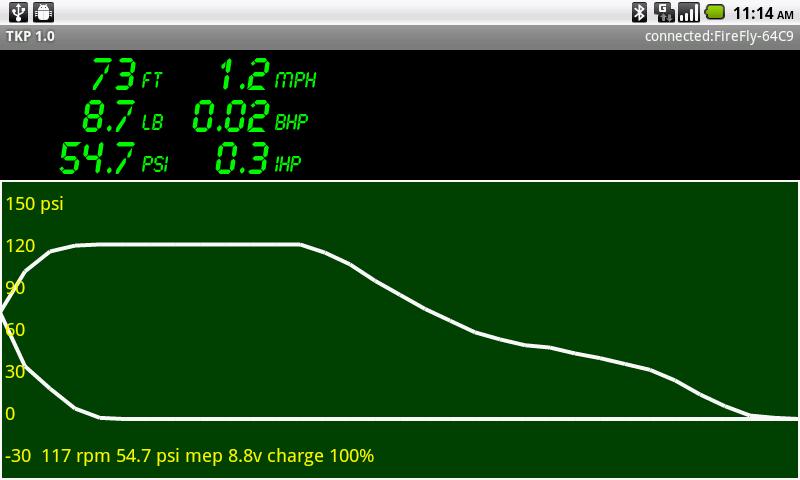800x480 pixels.
Task: Select the 0.02 BHP readout
Action: (250, 117)
